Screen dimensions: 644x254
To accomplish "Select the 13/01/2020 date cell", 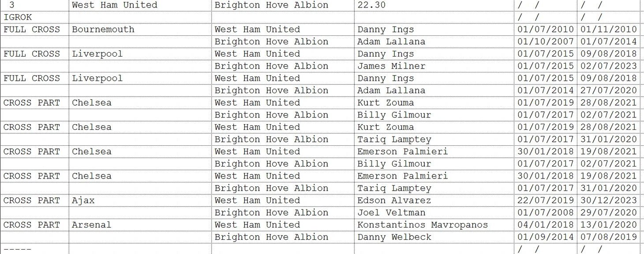I will tap(609, 225).
